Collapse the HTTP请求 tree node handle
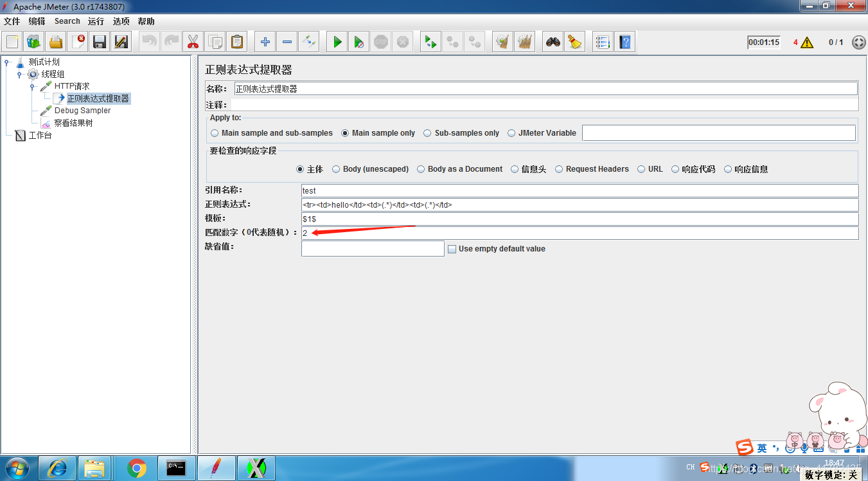The width and height of the screenshot is (868, 481). click(x=32, y=87)
